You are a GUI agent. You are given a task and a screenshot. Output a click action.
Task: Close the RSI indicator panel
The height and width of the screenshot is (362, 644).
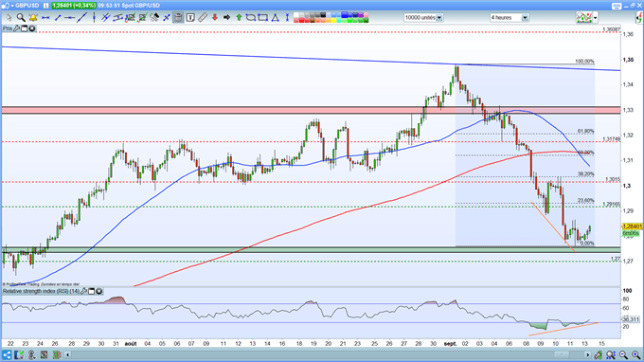tap(99, 291)
